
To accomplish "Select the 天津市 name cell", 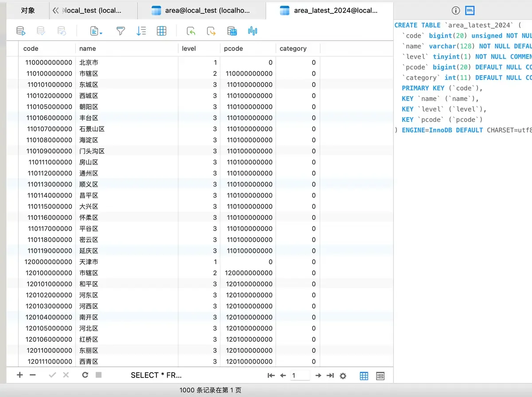I will click(x=127, y=262).
